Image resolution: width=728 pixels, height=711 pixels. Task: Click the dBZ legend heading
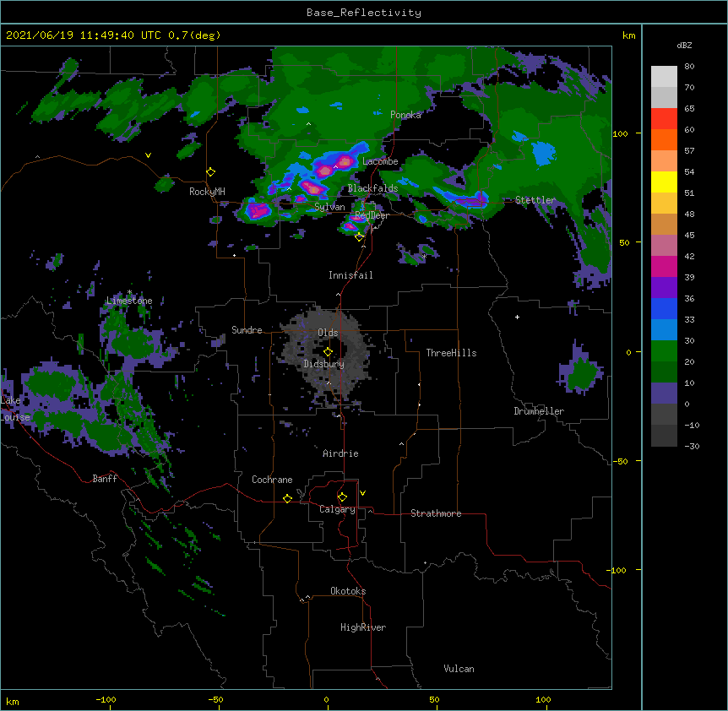tap(684, 46)
